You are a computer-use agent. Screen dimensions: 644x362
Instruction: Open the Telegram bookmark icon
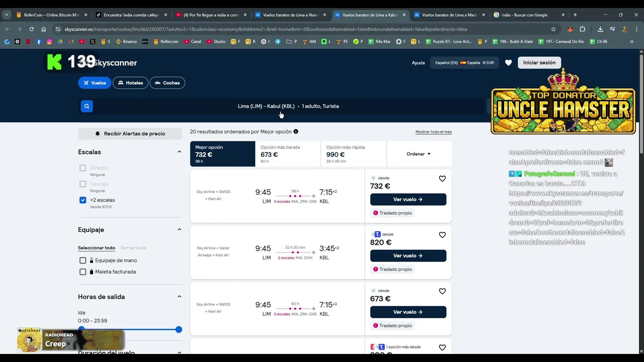(277, 41)
